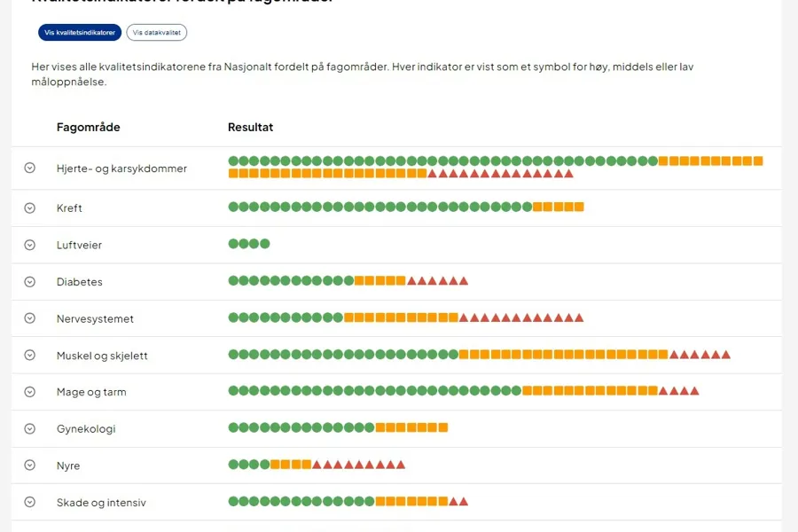Click the last orange square in Kreft row

click(579, 207)
